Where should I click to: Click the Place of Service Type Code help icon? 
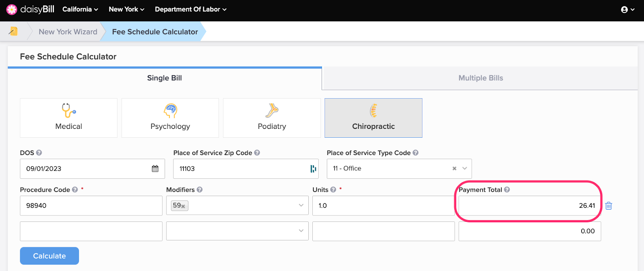[x=416, y=153]
